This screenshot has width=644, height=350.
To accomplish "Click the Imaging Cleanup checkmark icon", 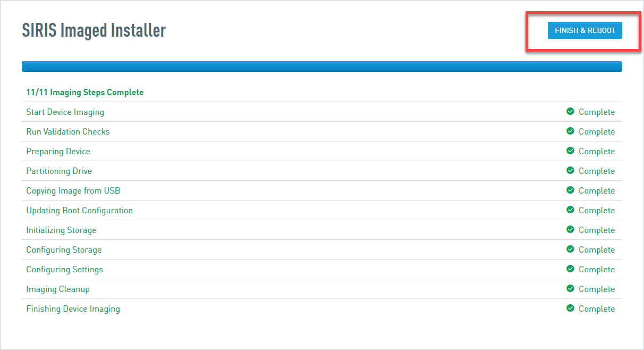I will coord(570,289).
